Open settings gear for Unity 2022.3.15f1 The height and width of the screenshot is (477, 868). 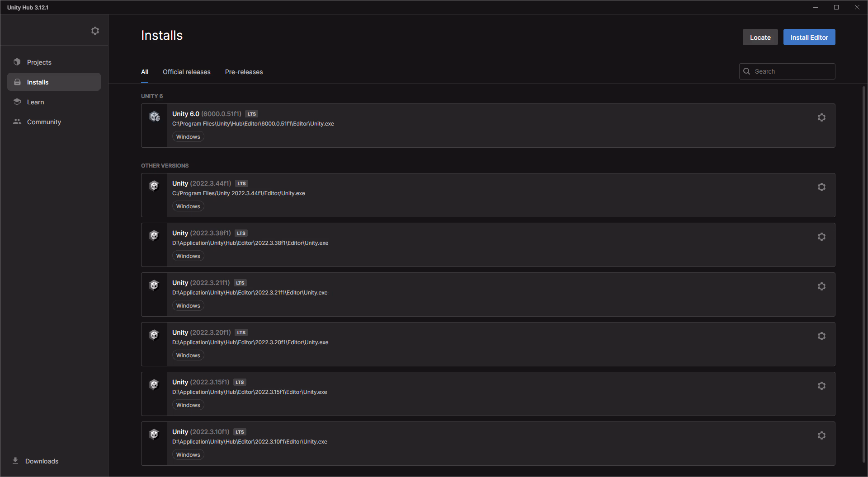click(821, 386)
